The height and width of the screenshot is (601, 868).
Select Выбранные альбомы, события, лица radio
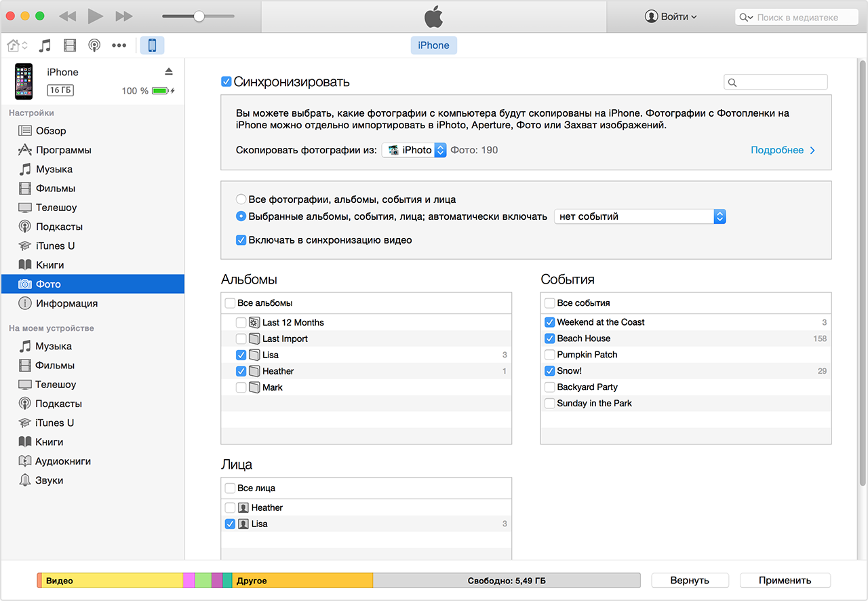(x=241, y=216)
